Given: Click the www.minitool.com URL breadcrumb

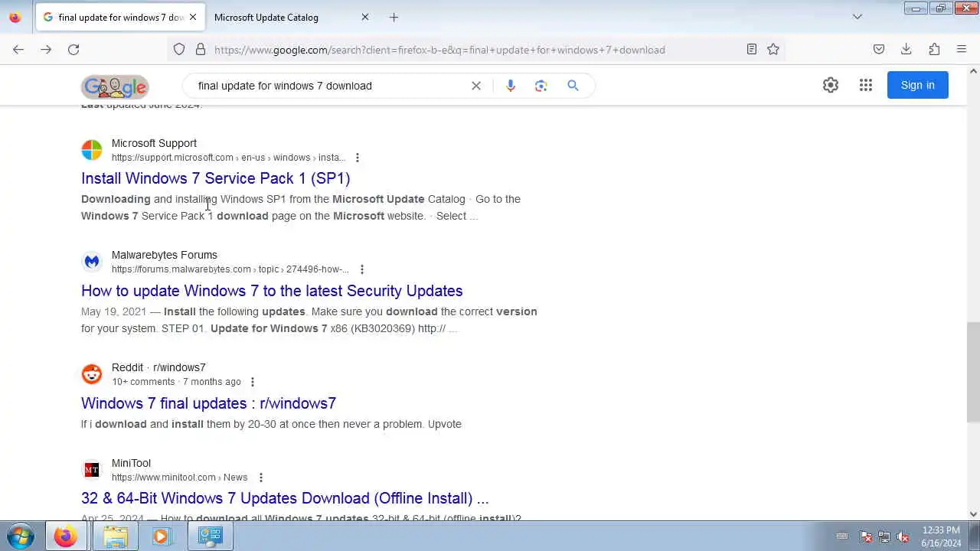Looking at the screenshot, I should point(179,478).
